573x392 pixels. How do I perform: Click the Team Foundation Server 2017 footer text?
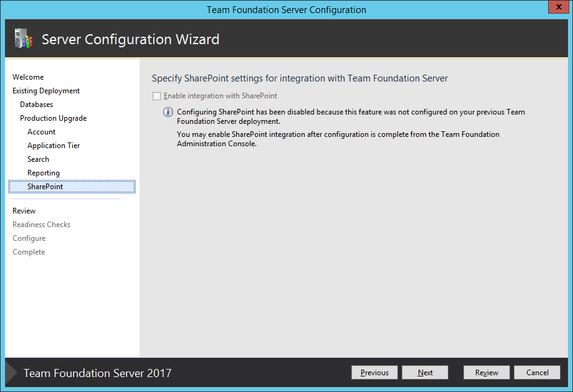point(98,373)
